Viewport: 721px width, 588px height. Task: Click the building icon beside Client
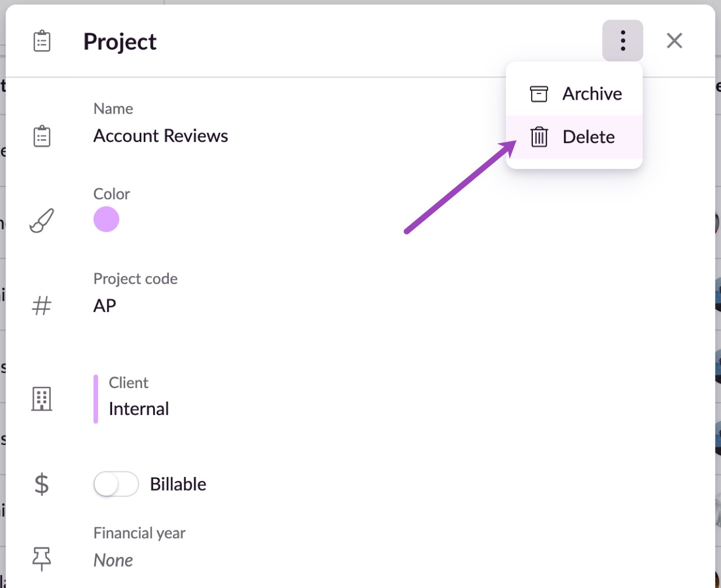42,399
